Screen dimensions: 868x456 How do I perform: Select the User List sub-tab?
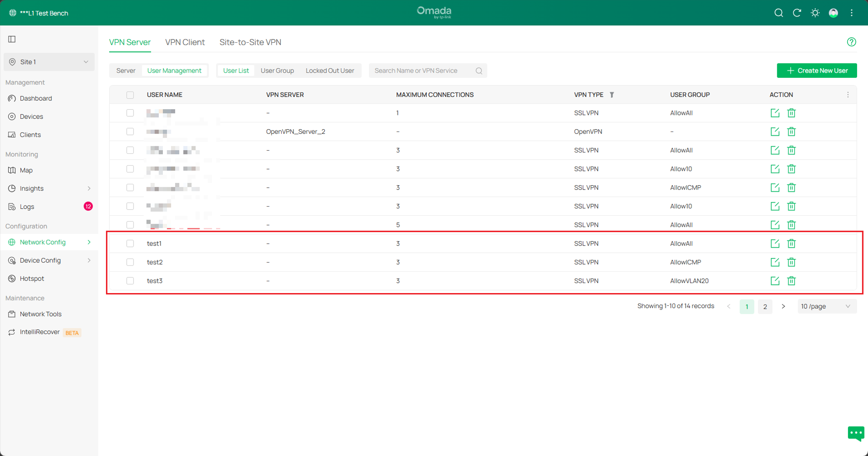(236, 71)
